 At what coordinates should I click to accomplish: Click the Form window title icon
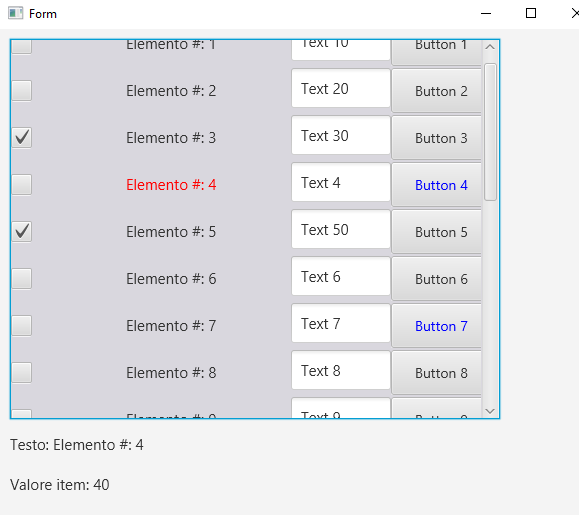[16, 13]
